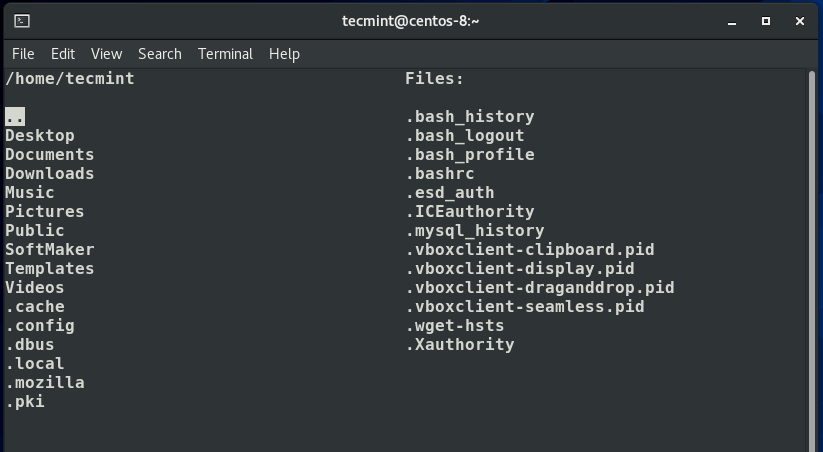This screenshot has width=823, height=452.
Task: Click the vertical scrollbar of terminal
Action: point(811,260)
